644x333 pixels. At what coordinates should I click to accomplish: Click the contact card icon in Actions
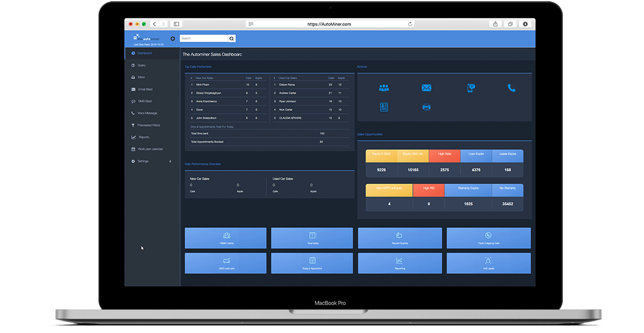pos(384,107)
